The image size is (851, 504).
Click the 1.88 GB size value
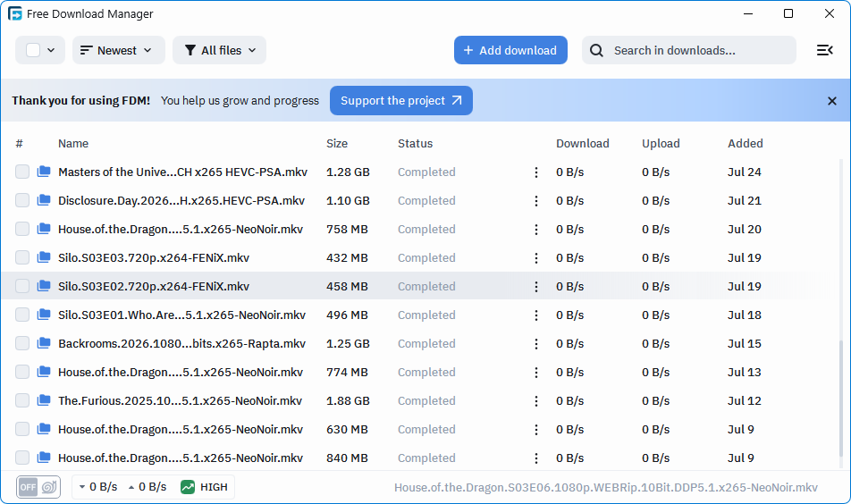[x=348, y=401]
